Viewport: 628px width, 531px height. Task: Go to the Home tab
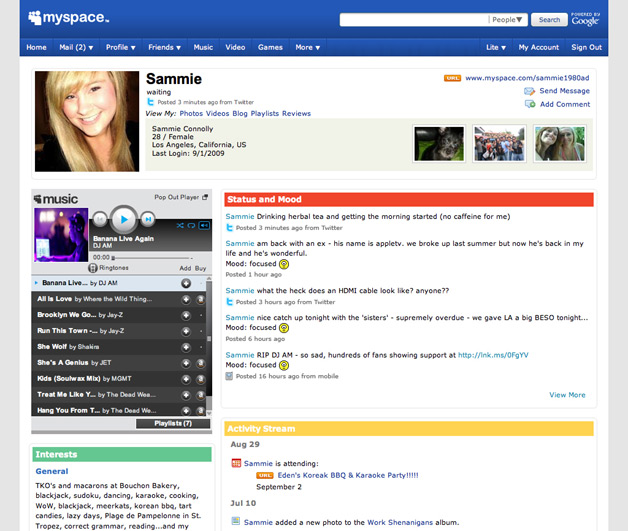point(36,47)
